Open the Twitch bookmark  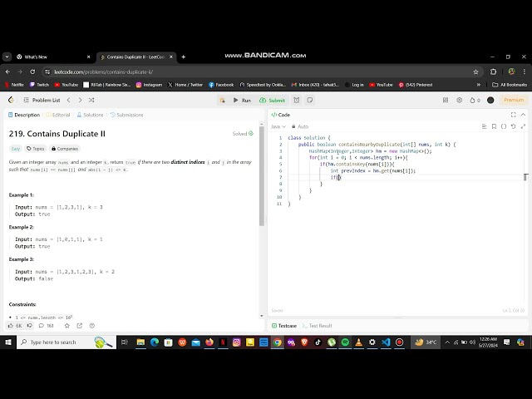tap(39, 85)
